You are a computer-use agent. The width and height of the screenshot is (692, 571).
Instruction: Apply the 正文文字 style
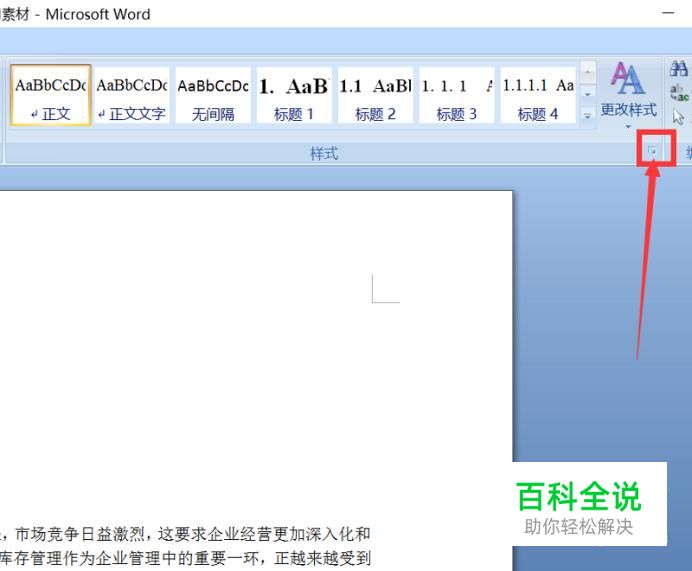click(x=132, y=95)
